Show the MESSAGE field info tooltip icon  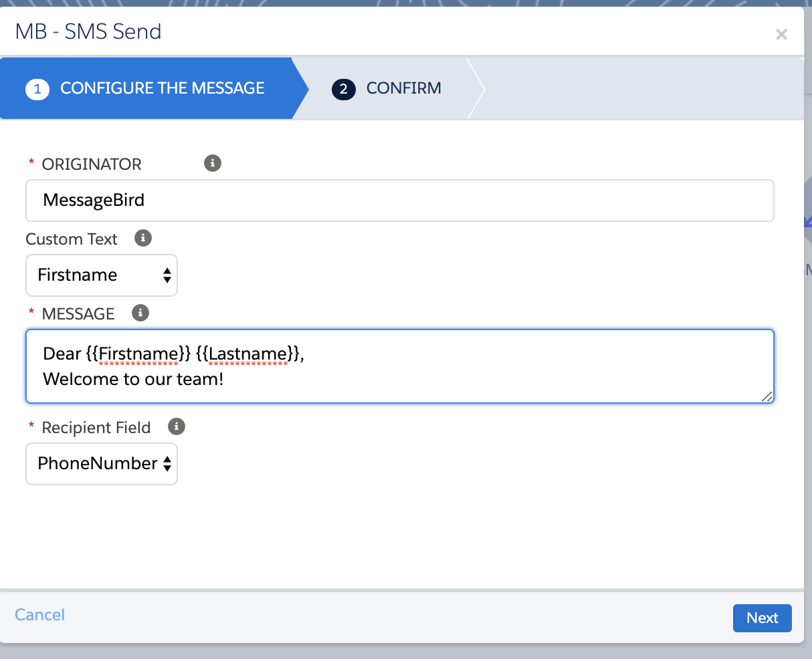coord(140,313)
